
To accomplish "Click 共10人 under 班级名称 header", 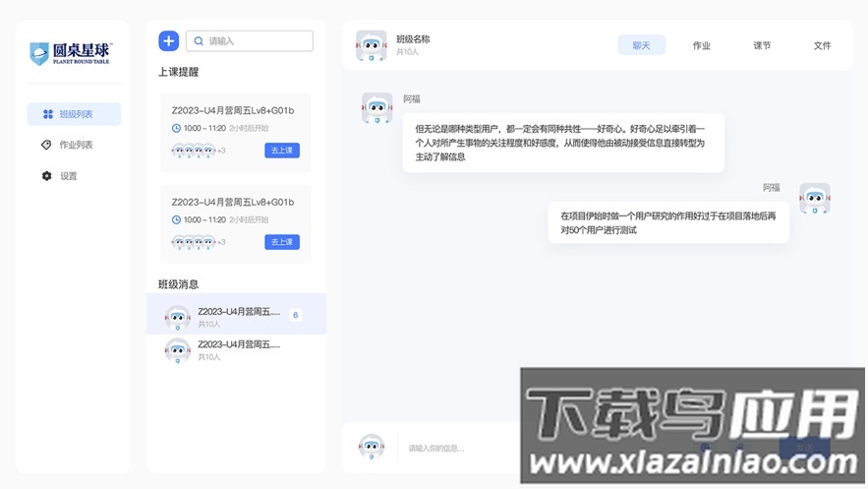I will tap(407, 52).
